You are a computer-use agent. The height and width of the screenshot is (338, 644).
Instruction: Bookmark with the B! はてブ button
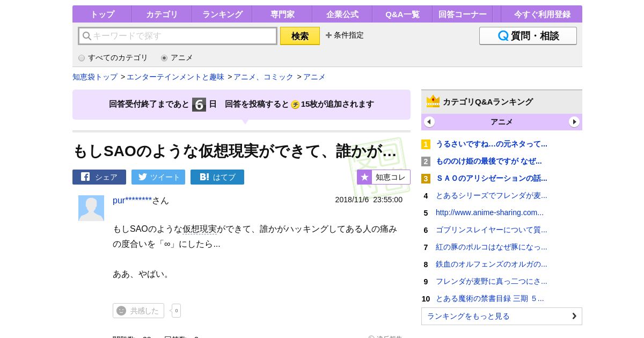tap(217, 177)
